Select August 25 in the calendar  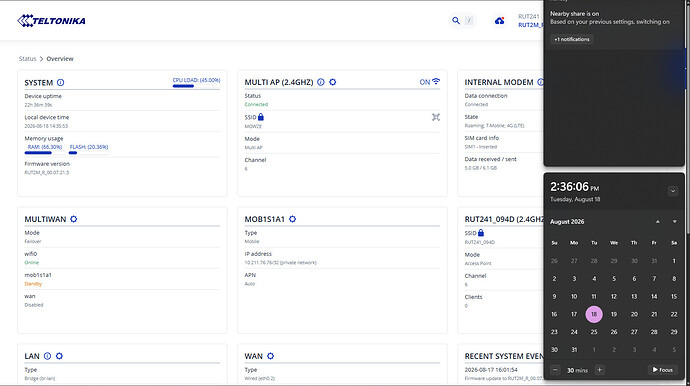pyautogui.click(x=594, y=332)
